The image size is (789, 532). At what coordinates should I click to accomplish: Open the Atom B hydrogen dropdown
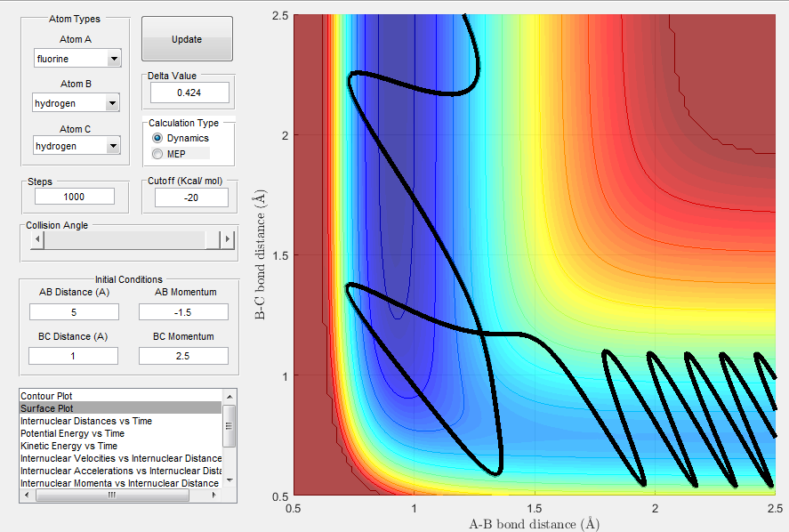[x=76, y=103]
